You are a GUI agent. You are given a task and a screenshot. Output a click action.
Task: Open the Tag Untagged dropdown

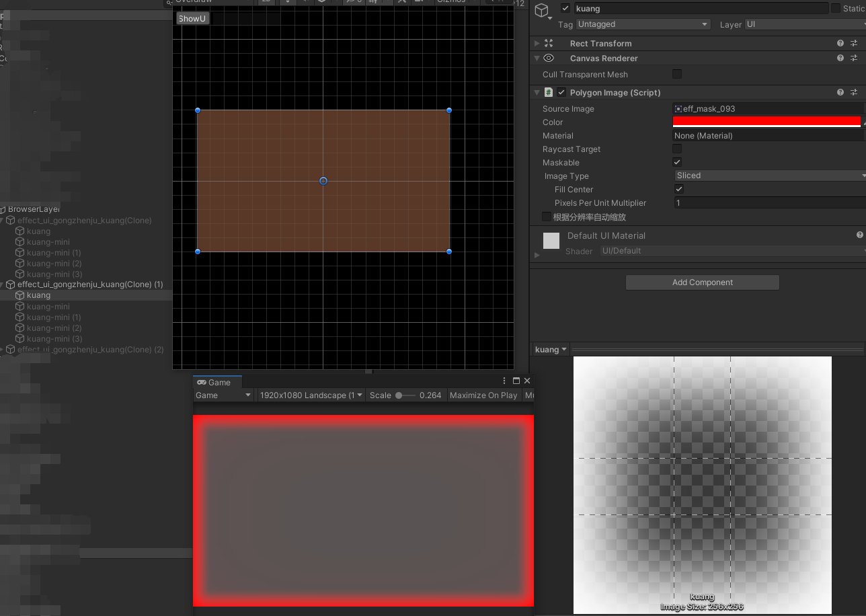[643, 24]
